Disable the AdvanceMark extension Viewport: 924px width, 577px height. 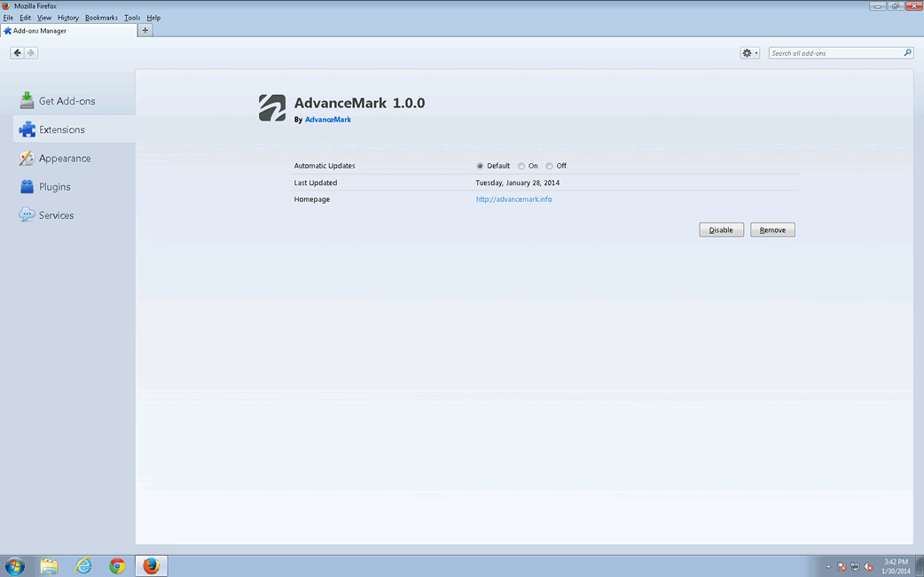721,230
